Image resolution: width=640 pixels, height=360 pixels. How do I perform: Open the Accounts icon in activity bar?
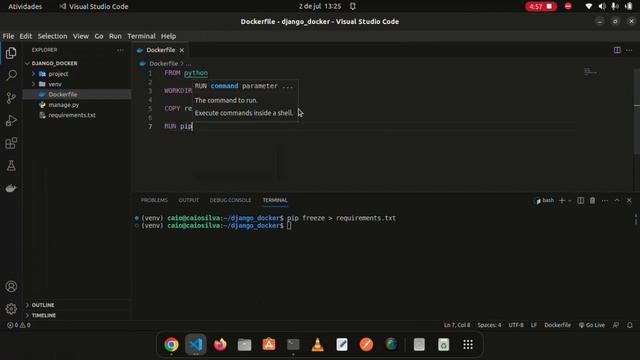pyautogui.click(x=11, y=286)
